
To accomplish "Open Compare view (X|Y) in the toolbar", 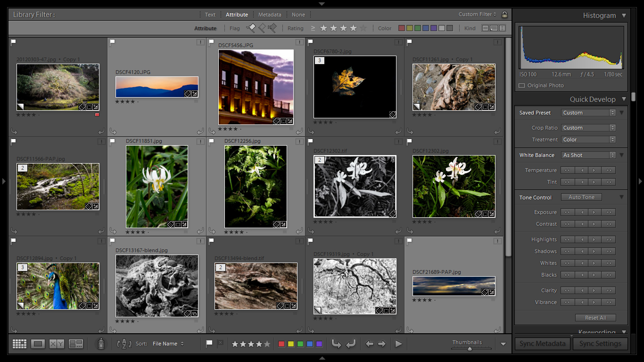I will pyautogui.click(x=57, y=344).
